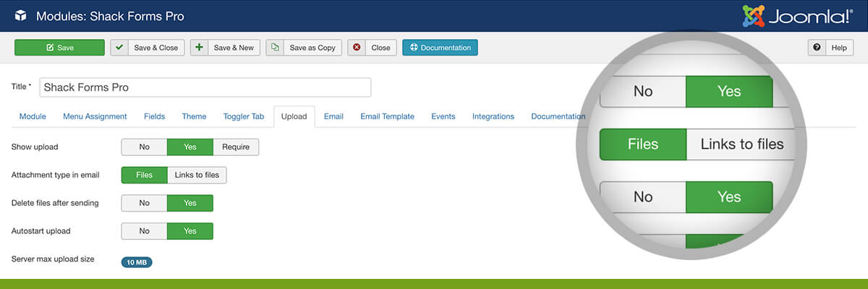Click the Joomla logo in the header
868x289 pixels.
796,16
